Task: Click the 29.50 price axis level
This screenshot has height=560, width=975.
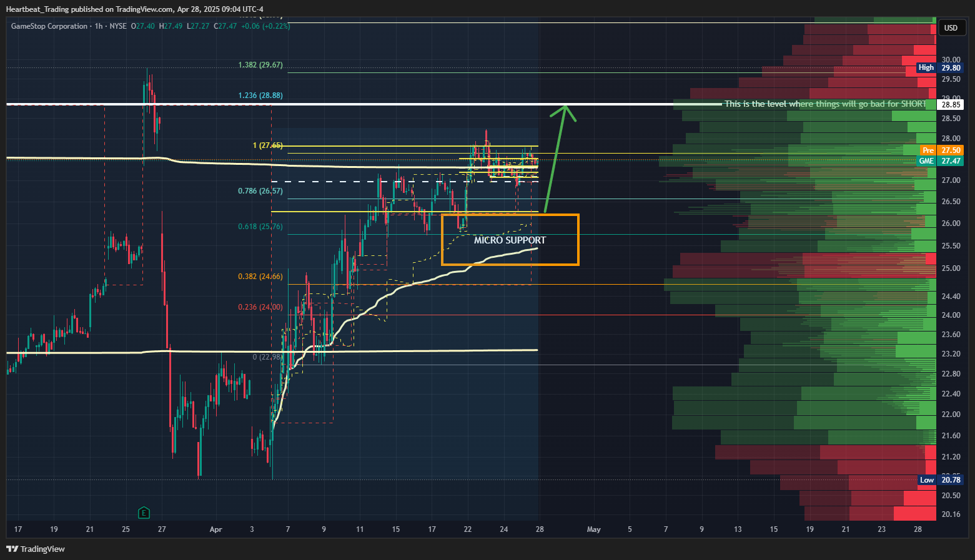Action: 951,79
